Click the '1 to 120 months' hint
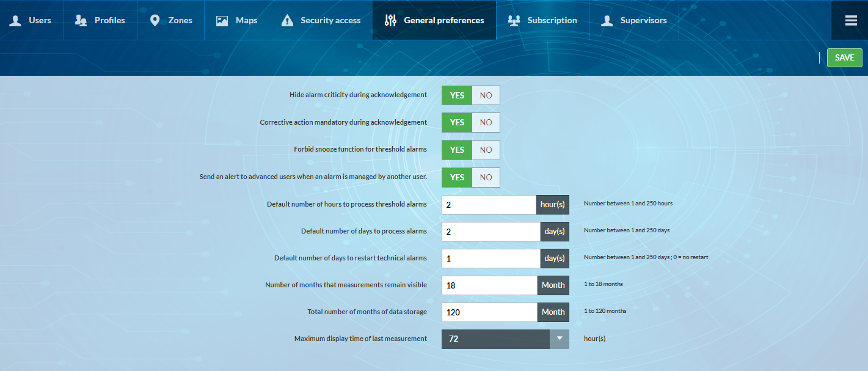Screen dimensions: 868x371 click(x=605, y=311)
